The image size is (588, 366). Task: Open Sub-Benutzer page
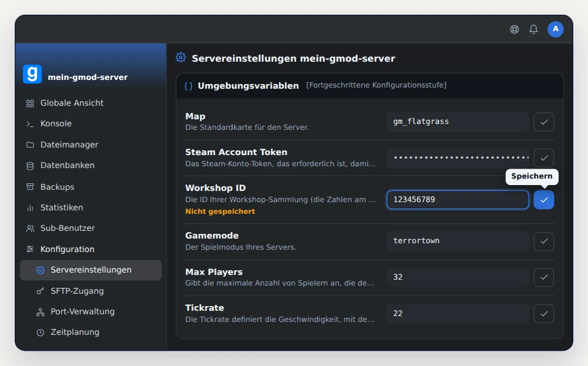click(x=91, y=228)
